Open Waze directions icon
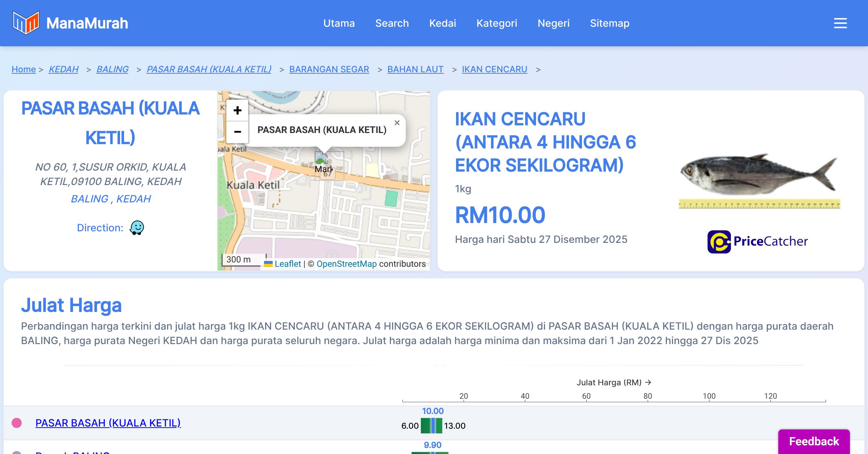 click(x=137, y=228)
